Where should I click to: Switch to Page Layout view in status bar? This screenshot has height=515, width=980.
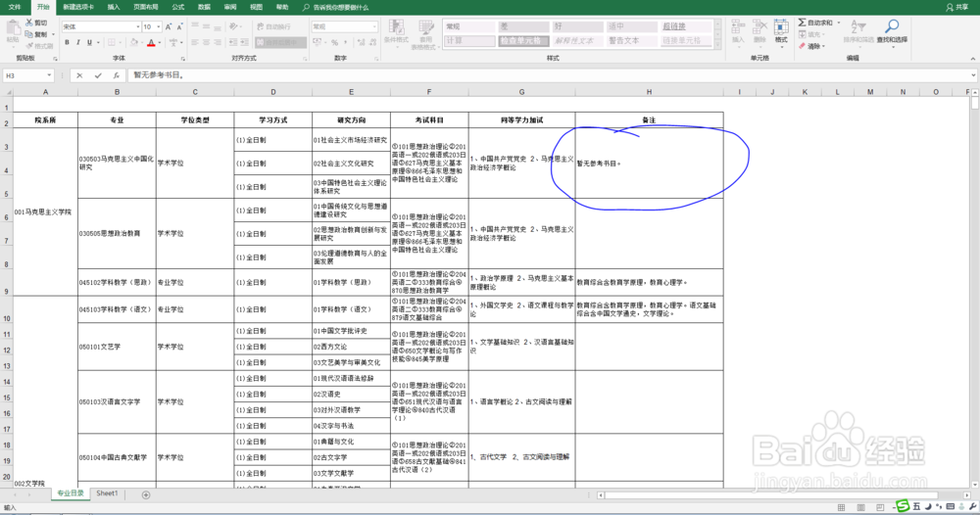860,507
